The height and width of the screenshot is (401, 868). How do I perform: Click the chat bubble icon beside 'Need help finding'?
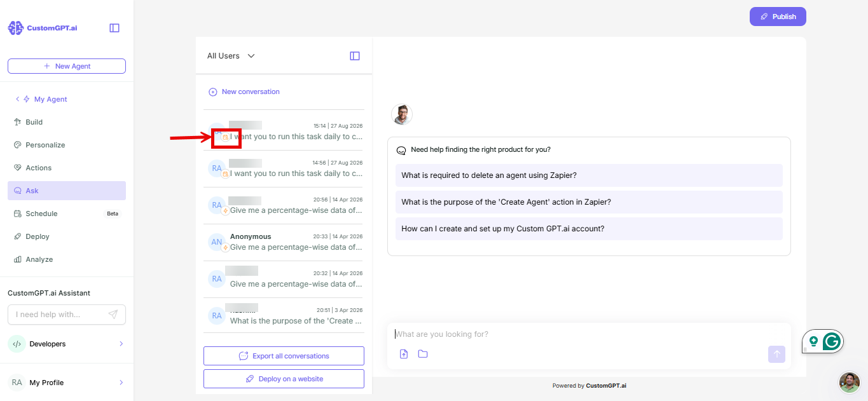401,151
